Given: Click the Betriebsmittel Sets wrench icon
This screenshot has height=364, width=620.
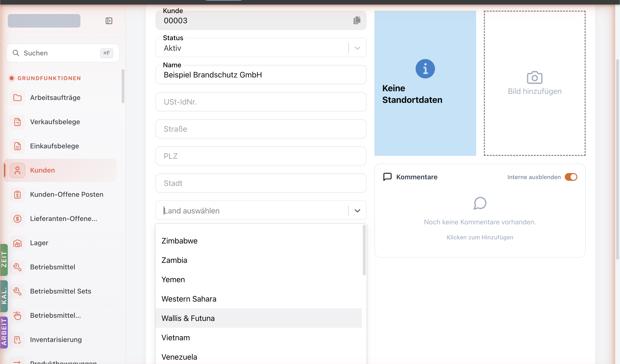Looking at the screenshot, I should 17,291.
